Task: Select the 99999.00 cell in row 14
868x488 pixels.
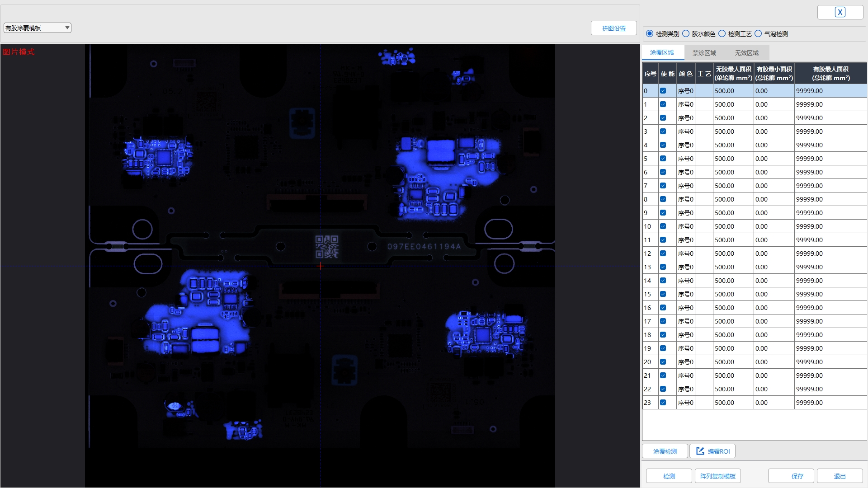Action: [831, 281]
